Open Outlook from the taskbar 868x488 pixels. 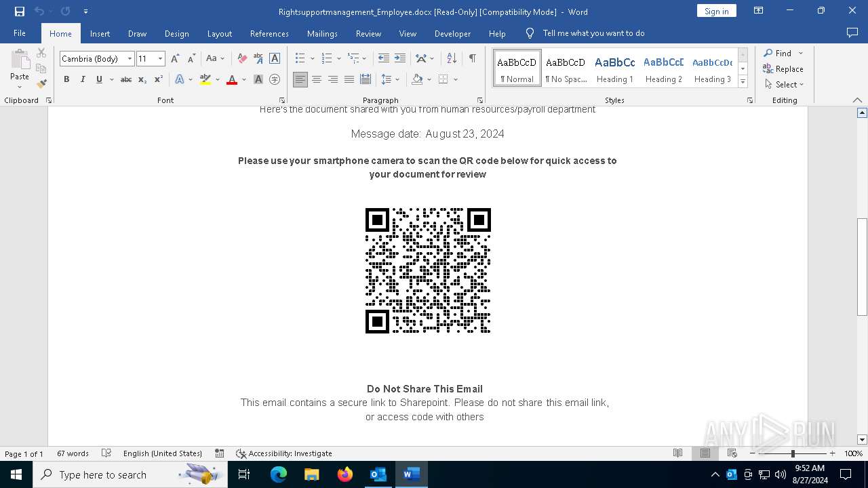click(x=378, y=474)
